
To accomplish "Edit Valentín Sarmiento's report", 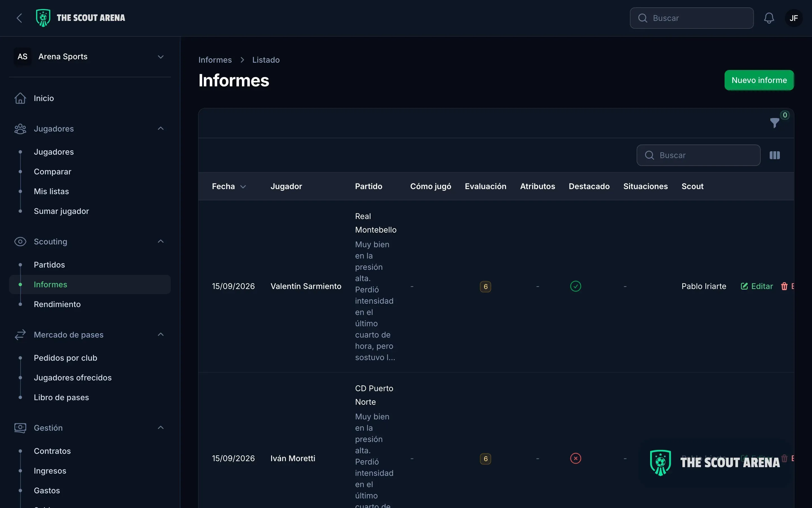I will 757,286.
